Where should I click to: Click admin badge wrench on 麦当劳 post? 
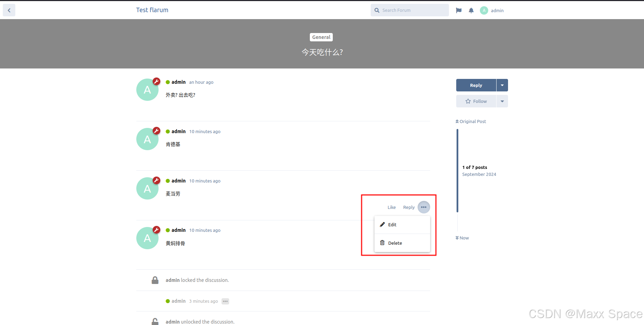(x=156, y=180)
